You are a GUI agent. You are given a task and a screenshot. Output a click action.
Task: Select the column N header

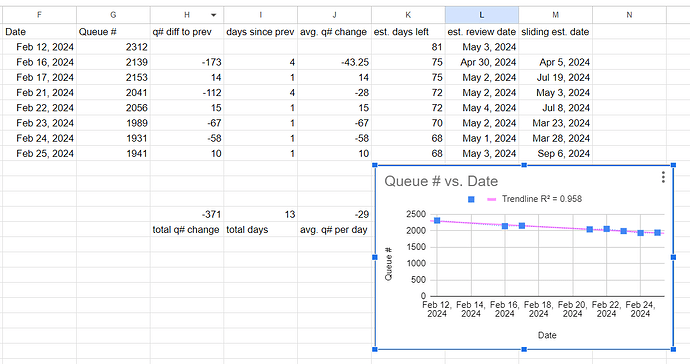[x=629, y=15]
